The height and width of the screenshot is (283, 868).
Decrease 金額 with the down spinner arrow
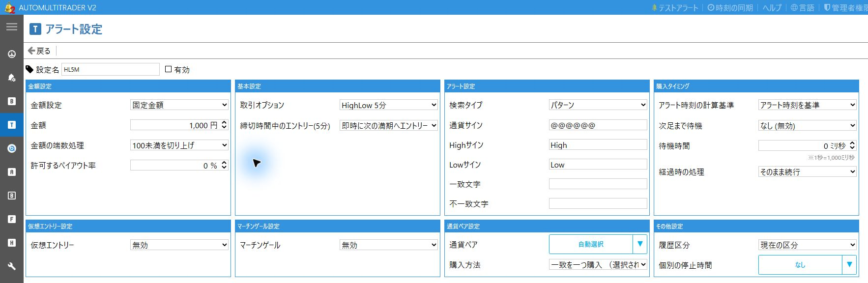click(x=224, y=127)
